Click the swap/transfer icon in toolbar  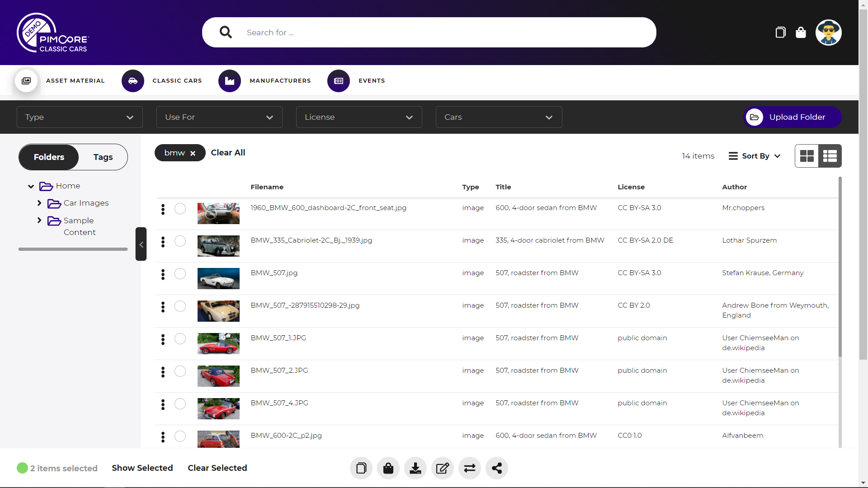470,468
